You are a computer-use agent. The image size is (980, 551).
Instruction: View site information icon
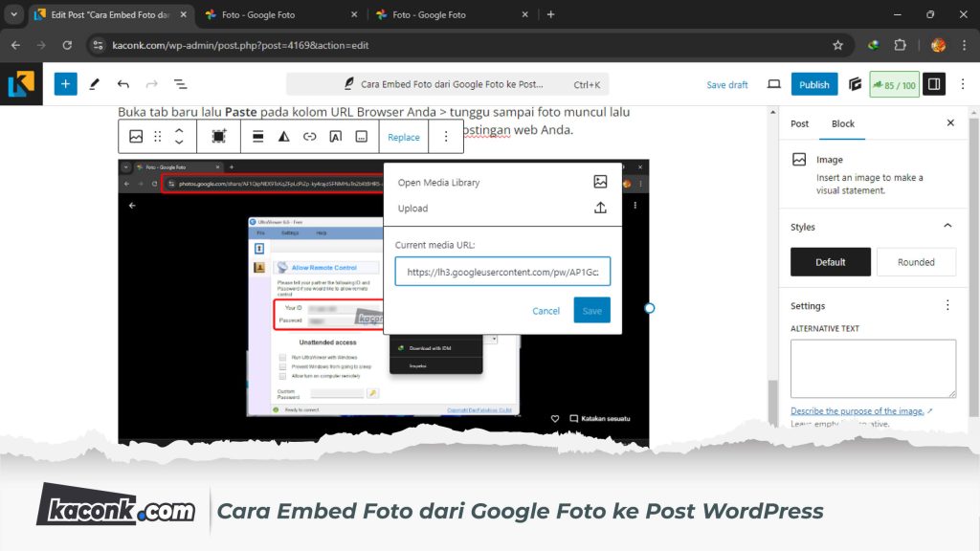click(x=98, y=45)
